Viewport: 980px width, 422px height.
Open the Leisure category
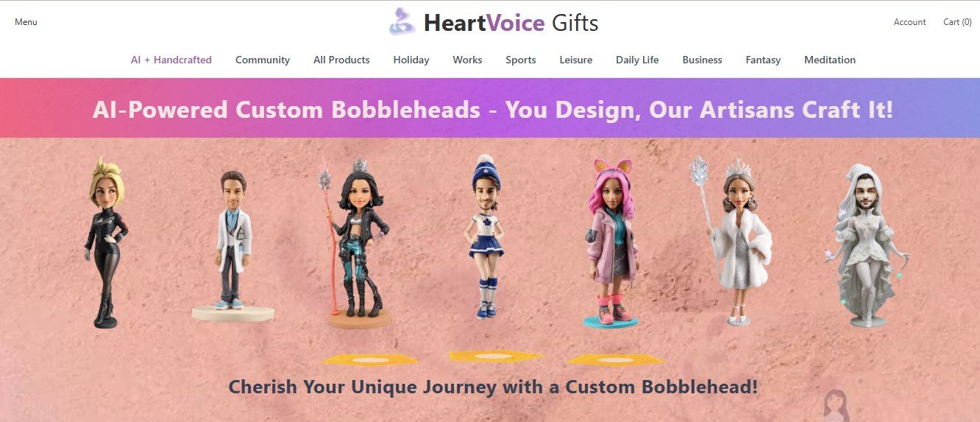click(576, 60)
